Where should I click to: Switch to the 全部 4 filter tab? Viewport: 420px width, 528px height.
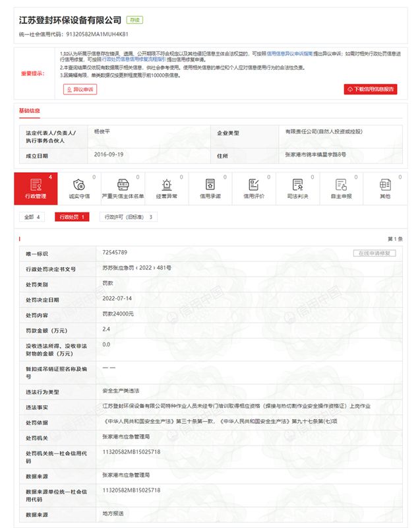32,216
